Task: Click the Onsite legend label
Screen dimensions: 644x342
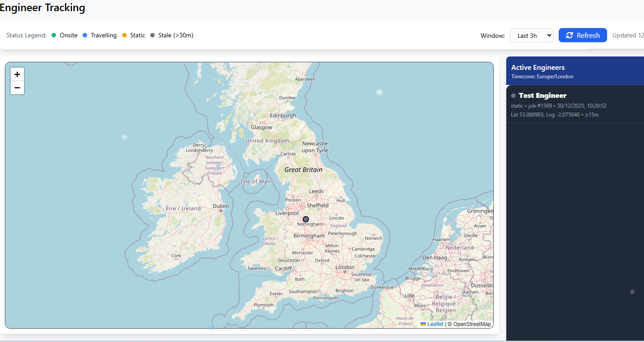Action: 68,36
